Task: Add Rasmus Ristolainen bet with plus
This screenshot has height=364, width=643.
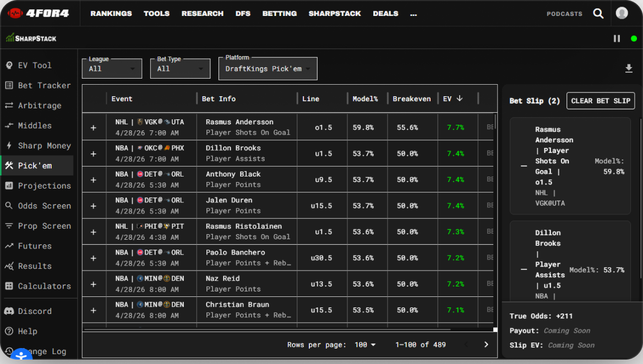Action: [x=94, y=232]
